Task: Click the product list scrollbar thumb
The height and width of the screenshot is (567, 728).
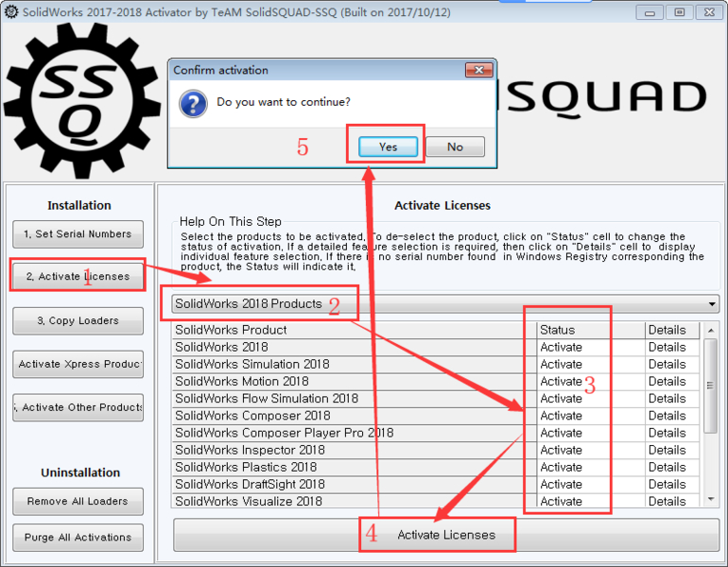Action: point(710,386)
